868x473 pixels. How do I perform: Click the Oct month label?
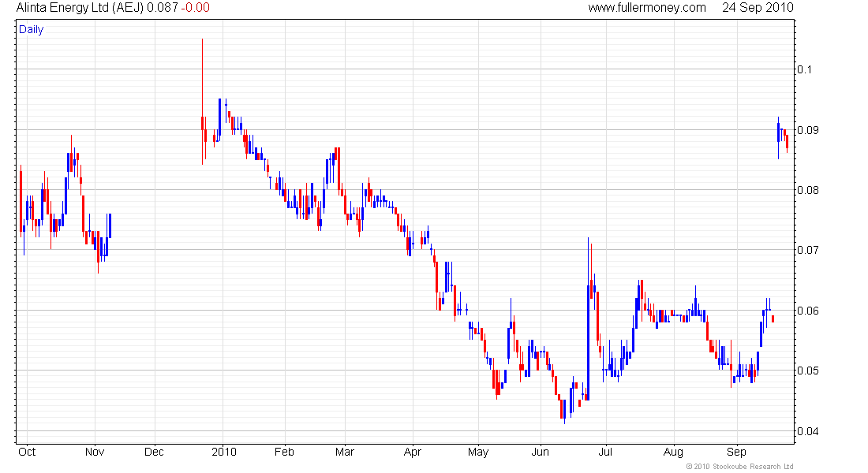27,452
